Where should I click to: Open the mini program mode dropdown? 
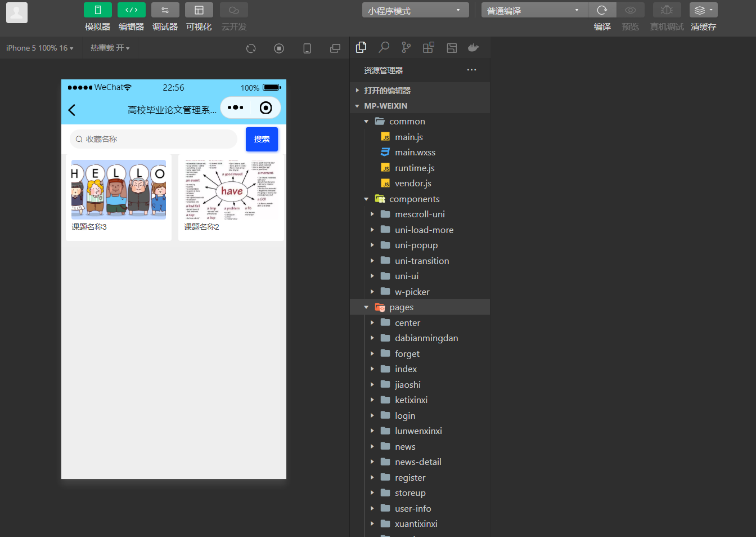[415, 10]
